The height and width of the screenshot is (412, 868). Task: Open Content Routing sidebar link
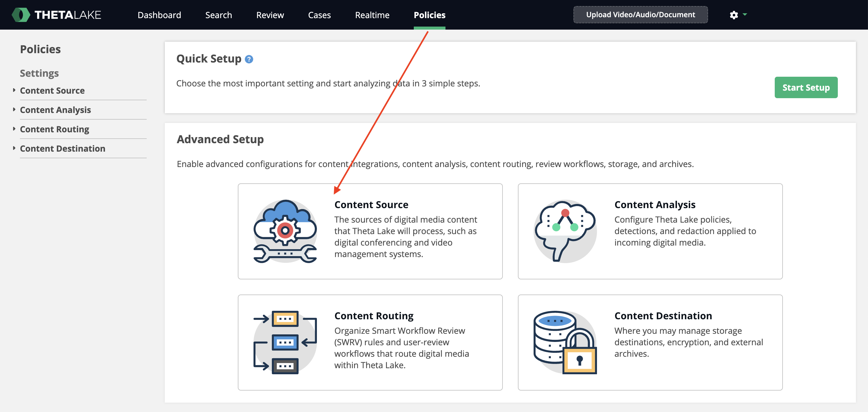point(55,129)
